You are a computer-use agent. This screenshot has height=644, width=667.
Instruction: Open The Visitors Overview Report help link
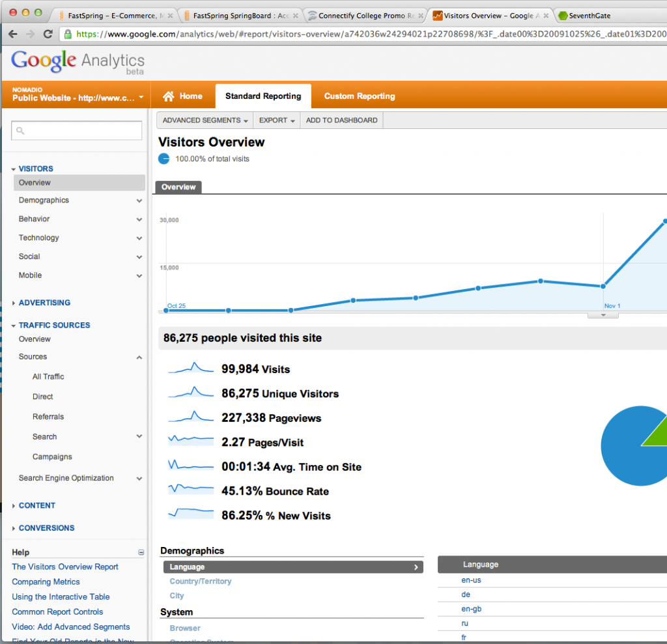click(x=65, y=567)
